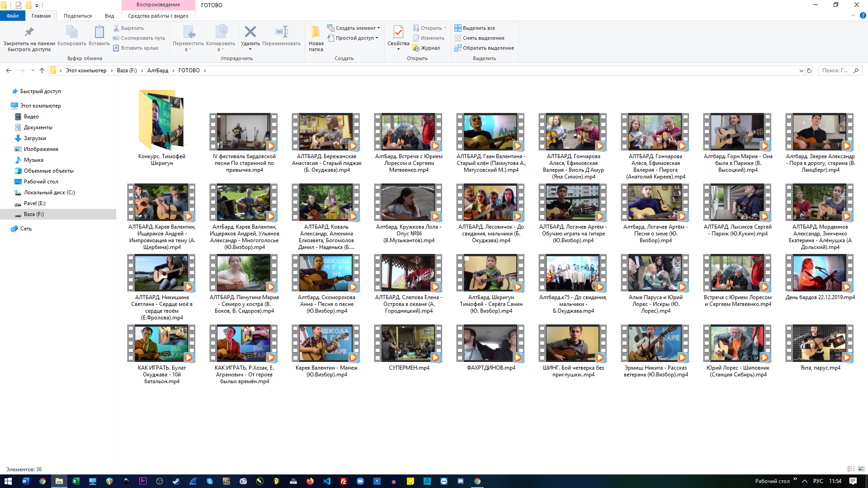Viewport: 868px width, 488px height.
Task: Switch to details view layout icon
Action: 851,469
